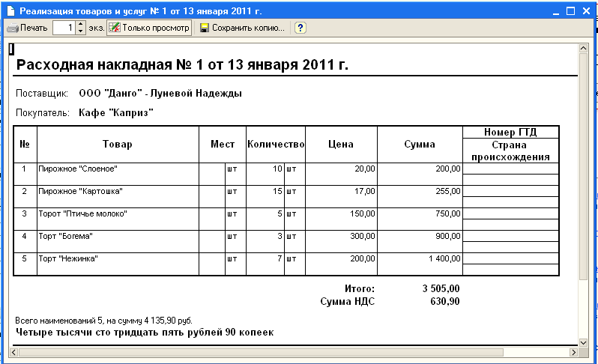
Task: Click the Всего наименований 5 summary line
Action: [x=103, y=321]
